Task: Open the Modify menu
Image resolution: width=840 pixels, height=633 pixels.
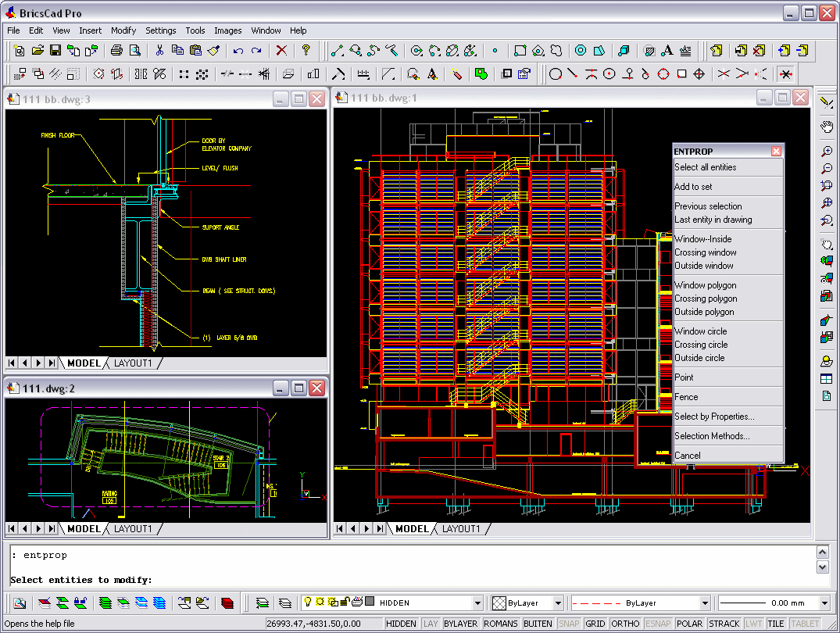Action: (x=123, y=30)
